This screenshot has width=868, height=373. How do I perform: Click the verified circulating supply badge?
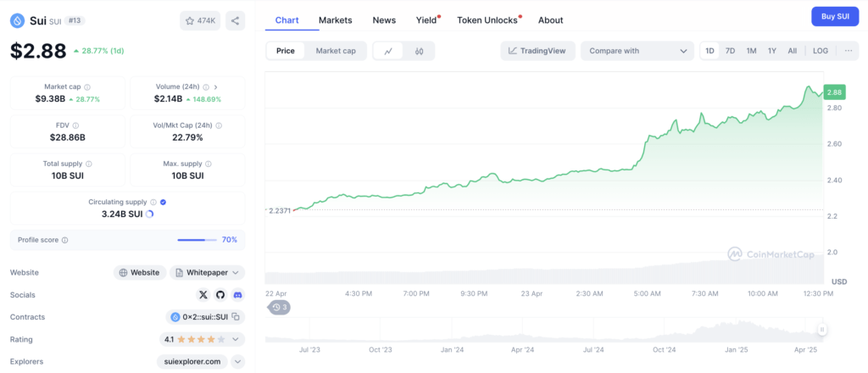pos(163,202)
